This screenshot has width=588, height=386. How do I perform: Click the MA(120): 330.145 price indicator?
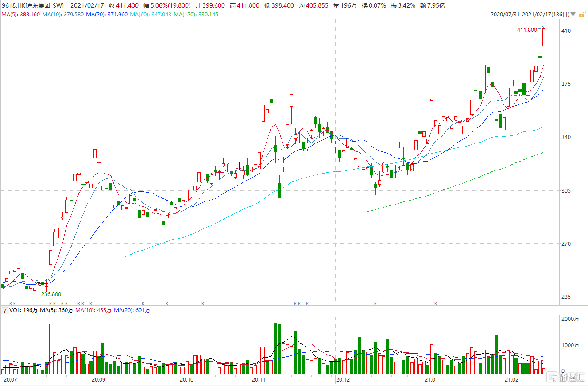pos(196,15)
